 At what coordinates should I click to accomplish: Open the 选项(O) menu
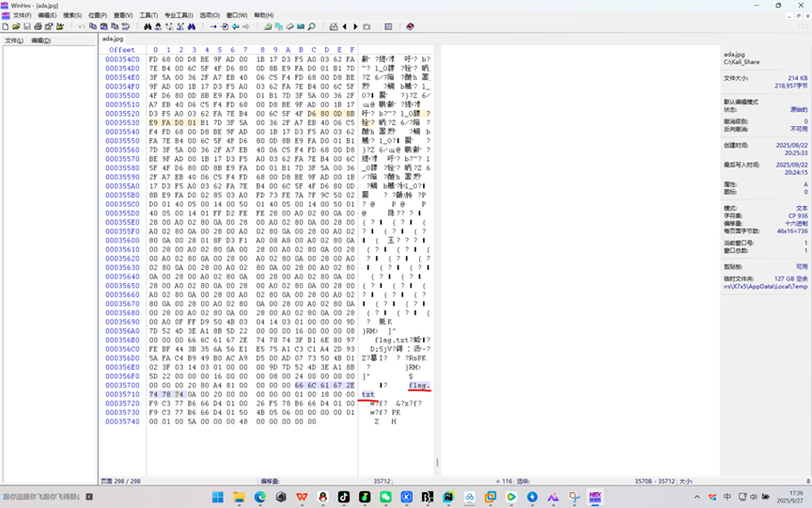(210, 15)
